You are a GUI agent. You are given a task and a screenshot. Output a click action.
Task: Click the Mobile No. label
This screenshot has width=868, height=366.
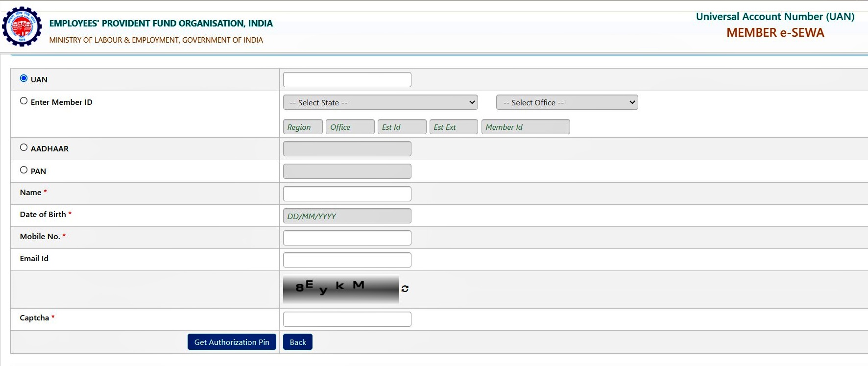[40, 236]
